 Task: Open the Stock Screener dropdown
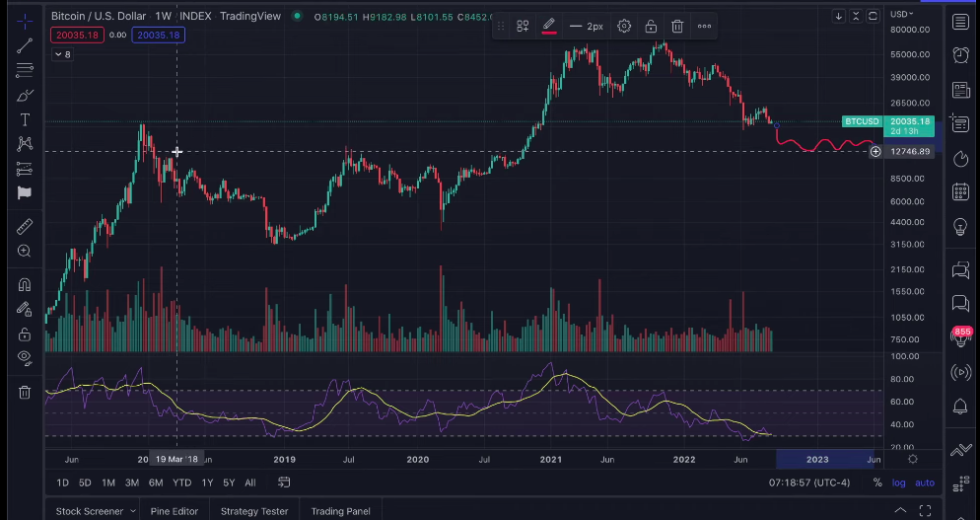pyautogui.click(x=97, y=511)
